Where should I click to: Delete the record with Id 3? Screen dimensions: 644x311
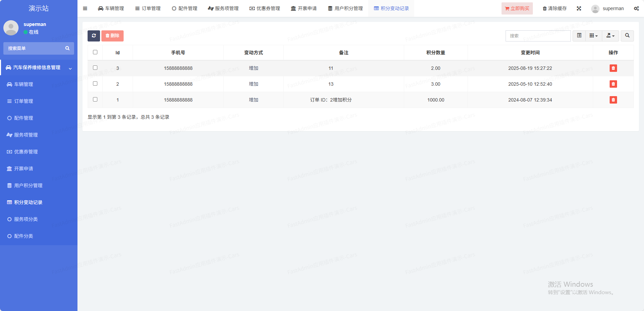613,68
